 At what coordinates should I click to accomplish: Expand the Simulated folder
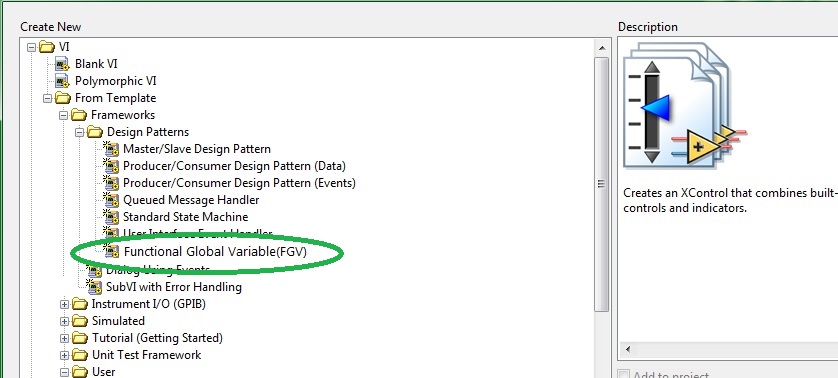tap(64, 321)
